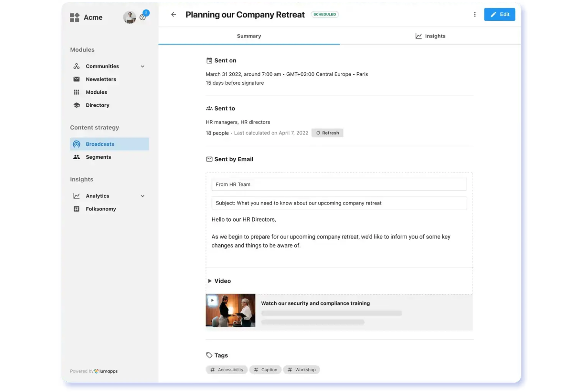588x392 pixels.
Task: Open the user profile avatar
Action: [x=130, y=17]
